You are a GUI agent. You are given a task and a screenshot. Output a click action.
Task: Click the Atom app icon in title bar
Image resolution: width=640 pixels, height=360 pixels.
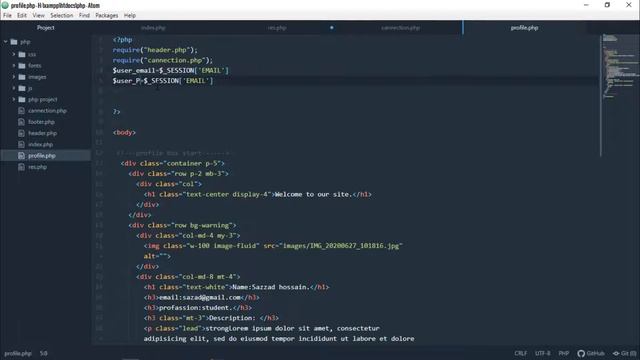click(x=5, y=5)
